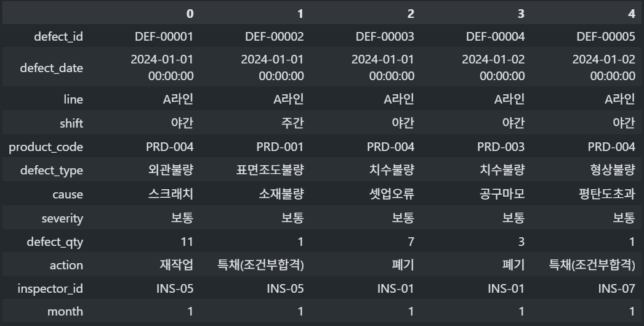This screenshot has width=644, height=326.
Task: Click cell DEF-00001
Action: coord(164,36)
